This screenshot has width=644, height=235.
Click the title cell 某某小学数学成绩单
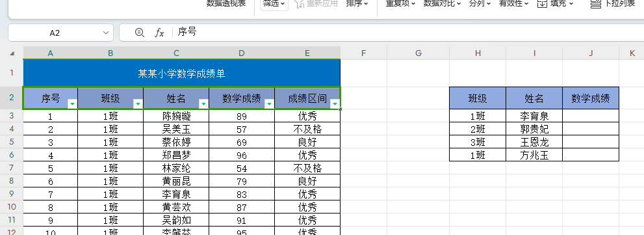click(x=181, y=74)
